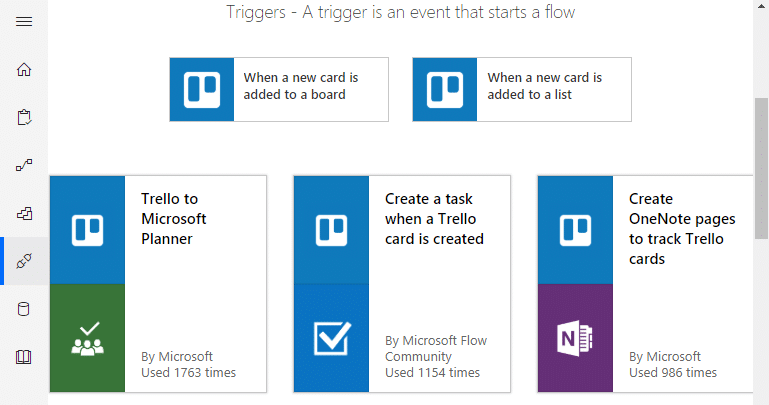The height and width of the screenshot is (405, 769).
Task: Open the Approvals clipboard icon in sidebar
Action: [24, 117]
